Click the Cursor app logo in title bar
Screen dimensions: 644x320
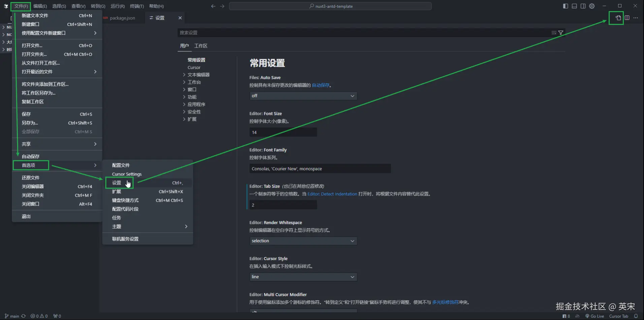point(6,6)
